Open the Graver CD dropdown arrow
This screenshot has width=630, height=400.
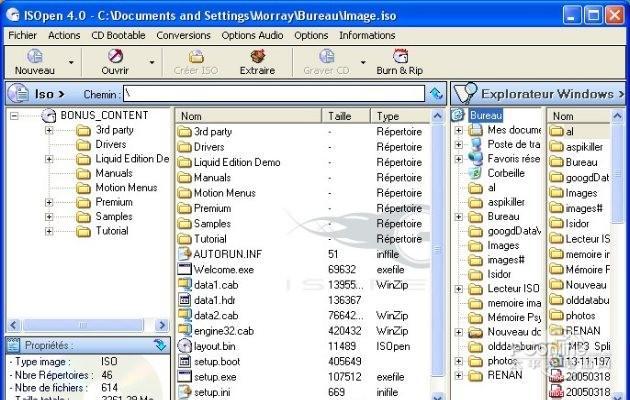pyautogui.click(x=363, y=62)
